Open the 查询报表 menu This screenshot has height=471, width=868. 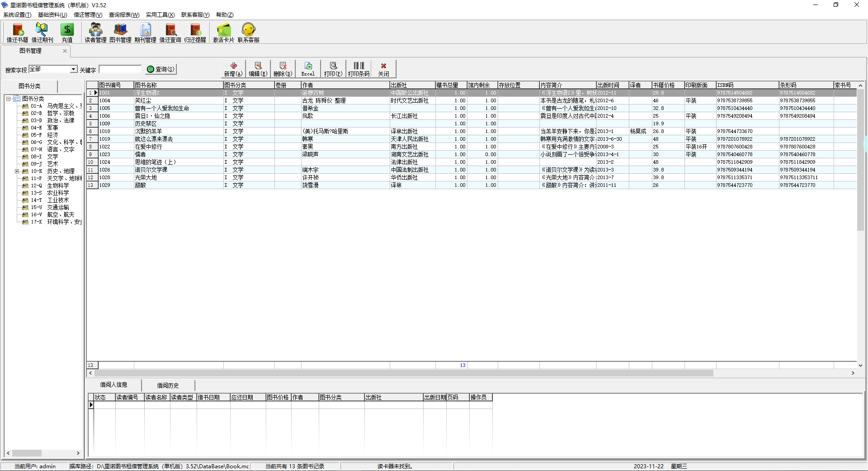(124, 15)
